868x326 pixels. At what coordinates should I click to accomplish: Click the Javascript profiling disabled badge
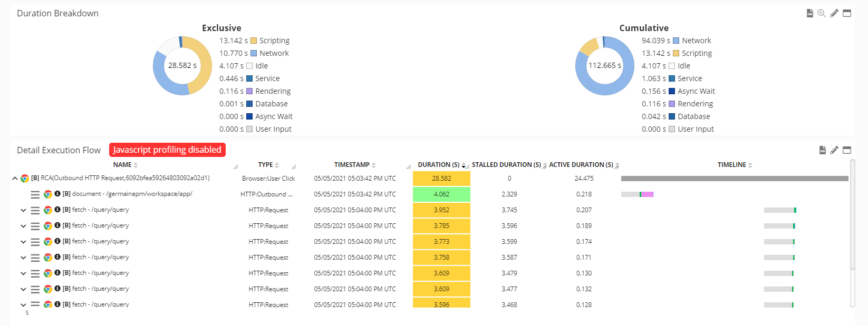(x=167, y=150)
